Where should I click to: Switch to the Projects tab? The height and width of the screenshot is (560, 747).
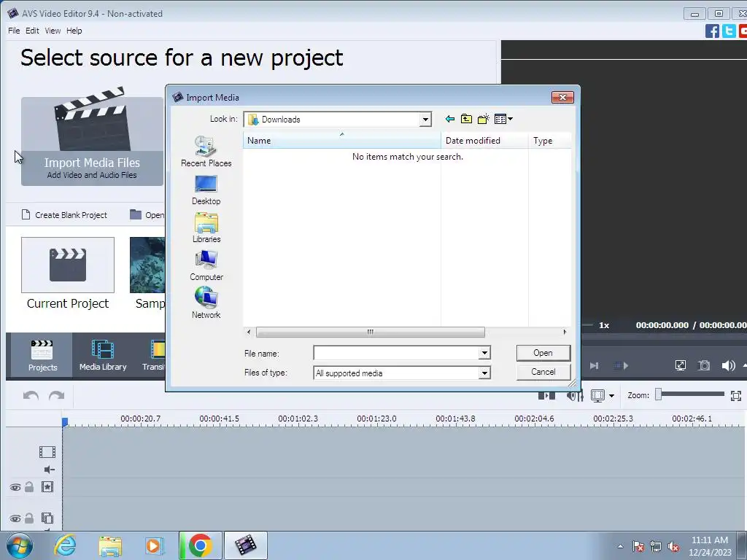pyautogui.click(x=42, y=355)
